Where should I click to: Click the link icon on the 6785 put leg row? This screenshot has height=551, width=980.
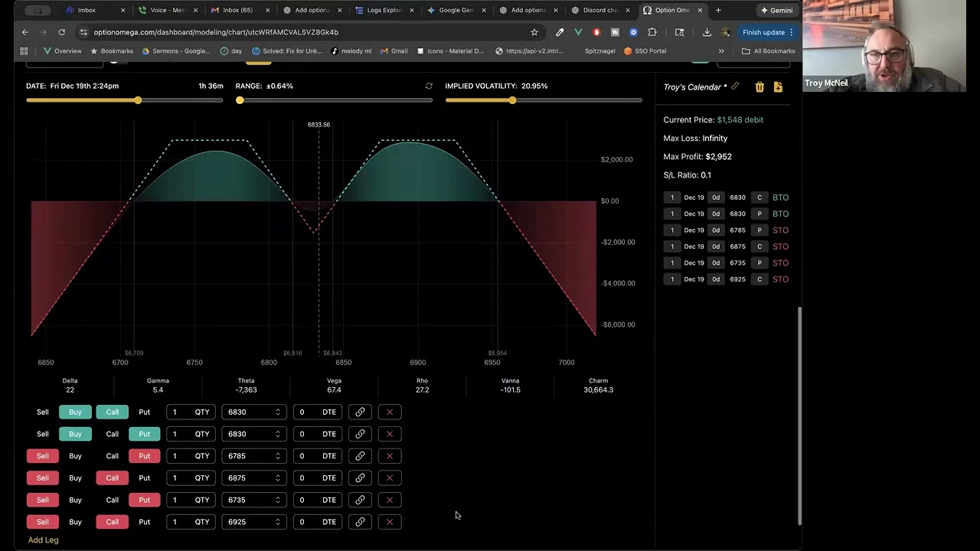360,456
